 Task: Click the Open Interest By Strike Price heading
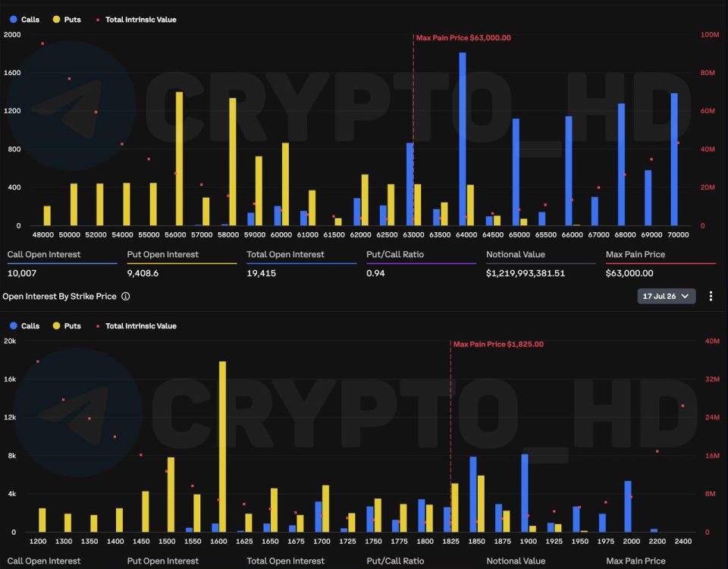59,297
